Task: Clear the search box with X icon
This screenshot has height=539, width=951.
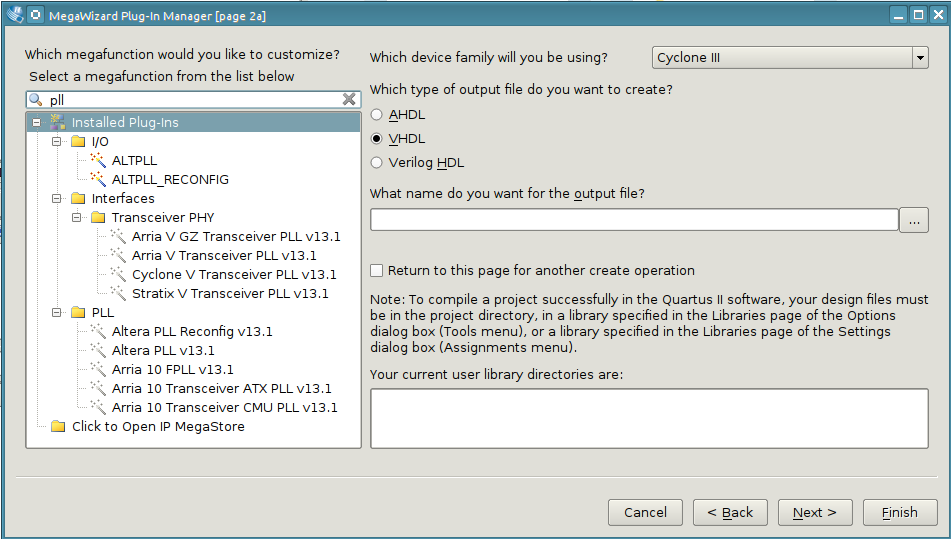Action: tap(349, 99)
